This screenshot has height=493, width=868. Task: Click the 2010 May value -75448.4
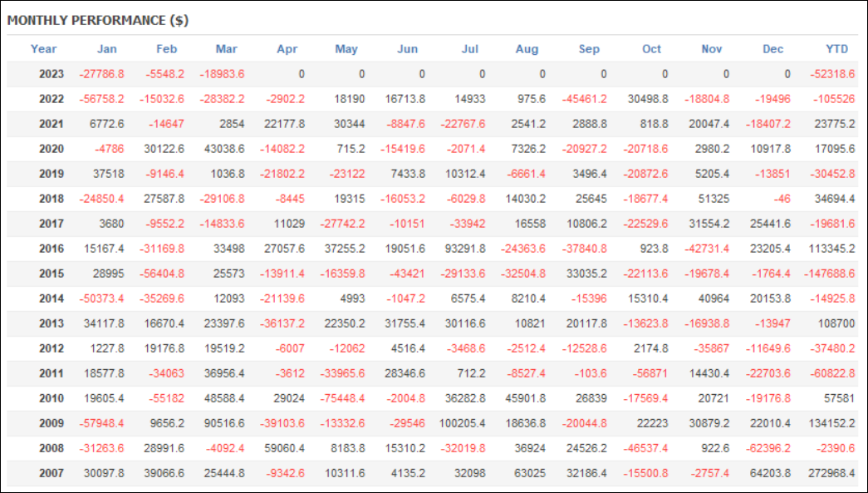tap(342, 397)
